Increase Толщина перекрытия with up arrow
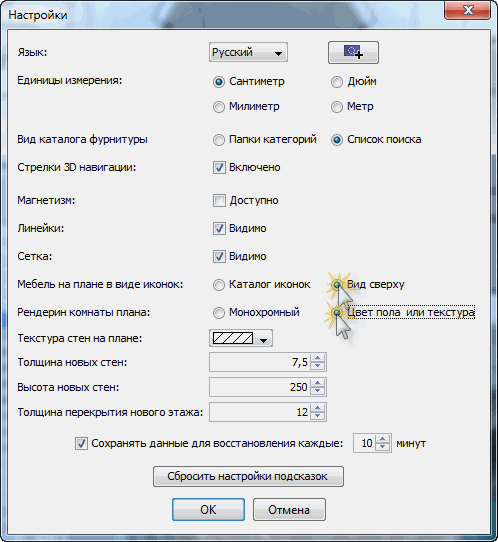498x542 pixels. [x=318, y=408]
